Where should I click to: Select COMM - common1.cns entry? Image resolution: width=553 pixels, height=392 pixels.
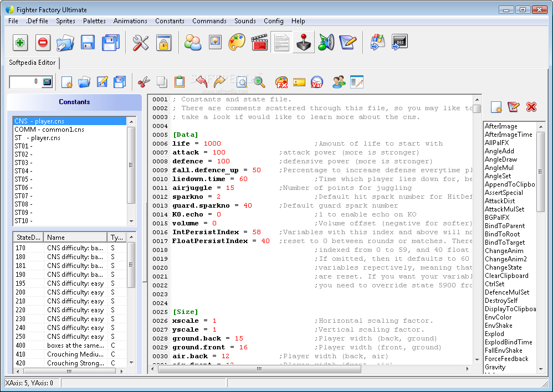click(70, 130)
